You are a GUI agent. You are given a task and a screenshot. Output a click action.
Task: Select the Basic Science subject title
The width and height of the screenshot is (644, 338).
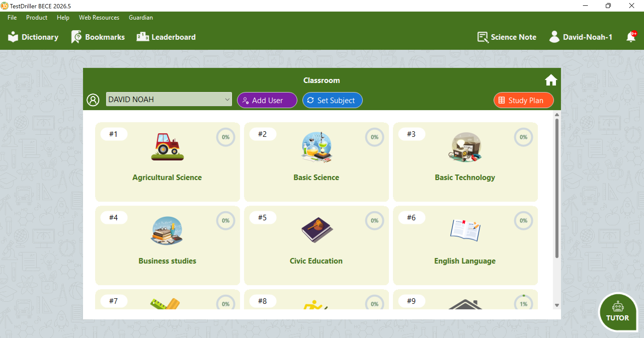pos(316,177)
